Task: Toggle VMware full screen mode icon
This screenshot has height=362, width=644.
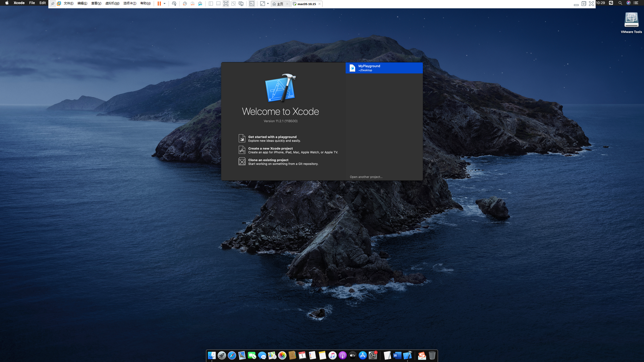Action: 226,4
